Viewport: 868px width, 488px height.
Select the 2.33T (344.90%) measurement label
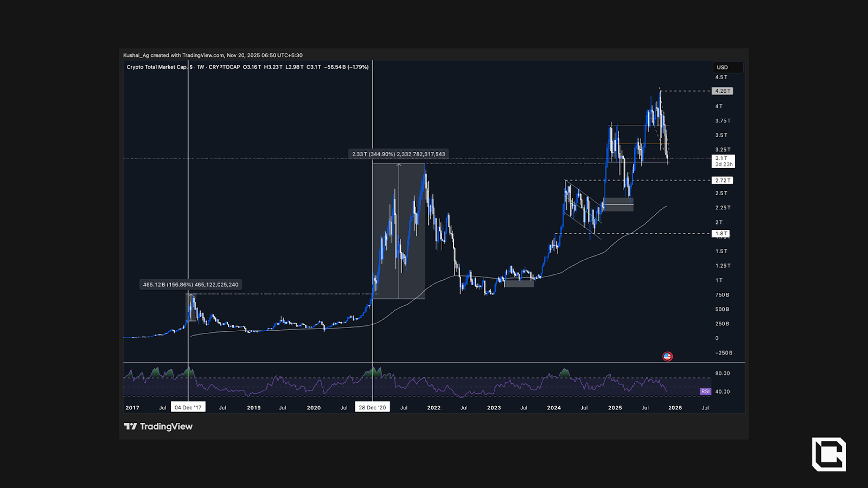tap(398, 154)
